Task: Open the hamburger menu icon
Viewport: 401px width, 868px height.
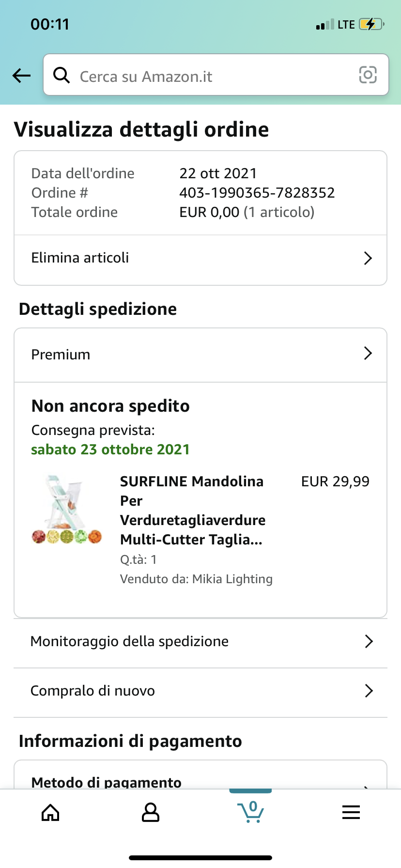Action: click(351, 812)
